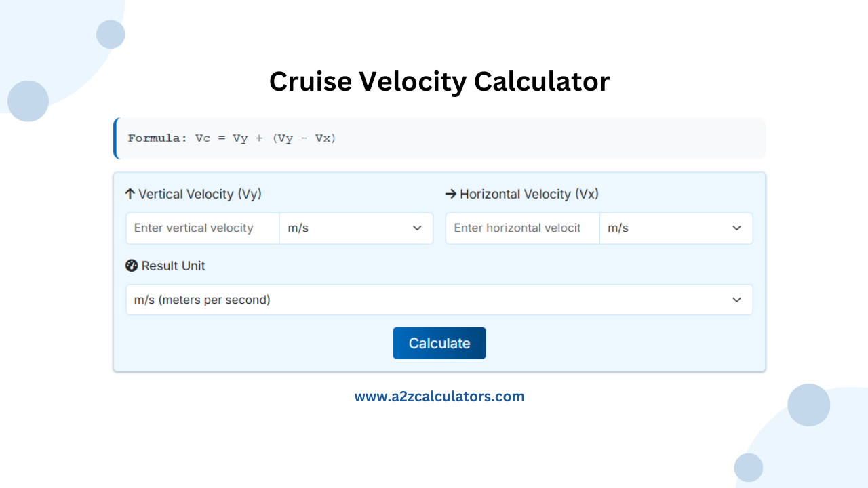Screen dimensions: 868x488
Task: Open the www.a2zcalculators.com link
Action: point(439,396)
